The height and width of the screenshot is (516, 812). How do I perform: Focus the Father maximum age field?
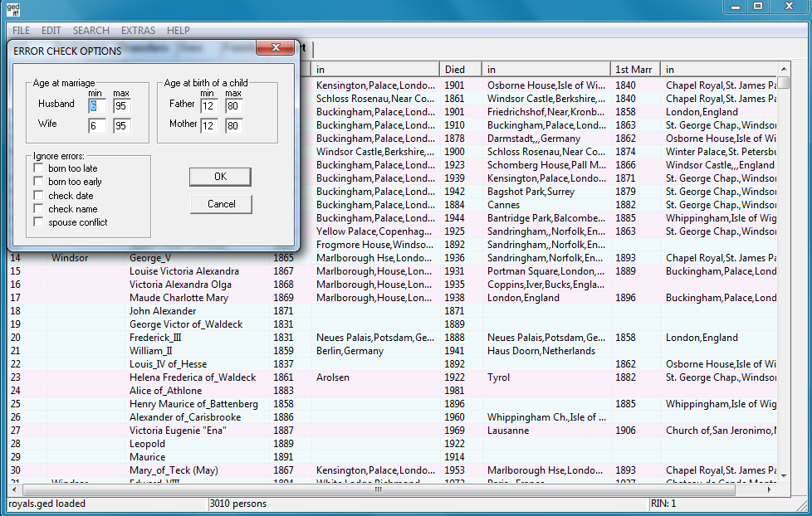234,106
